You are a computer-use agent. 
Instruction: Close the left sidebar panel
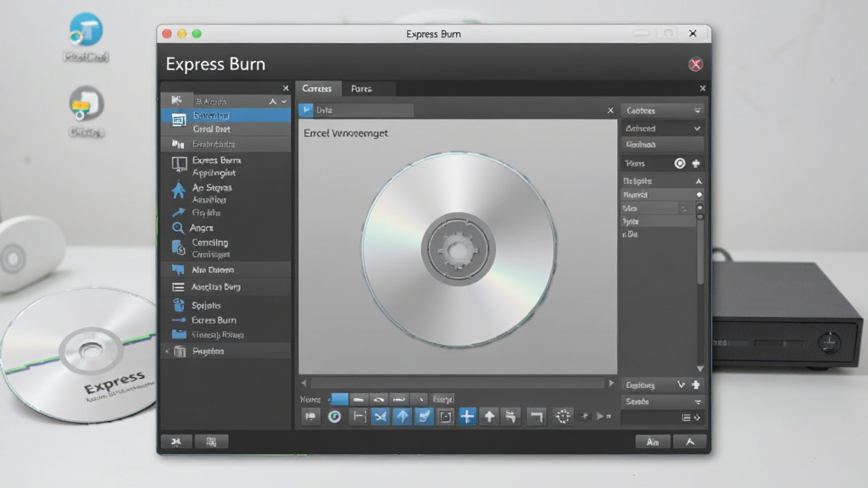click(x=286, y=88)
